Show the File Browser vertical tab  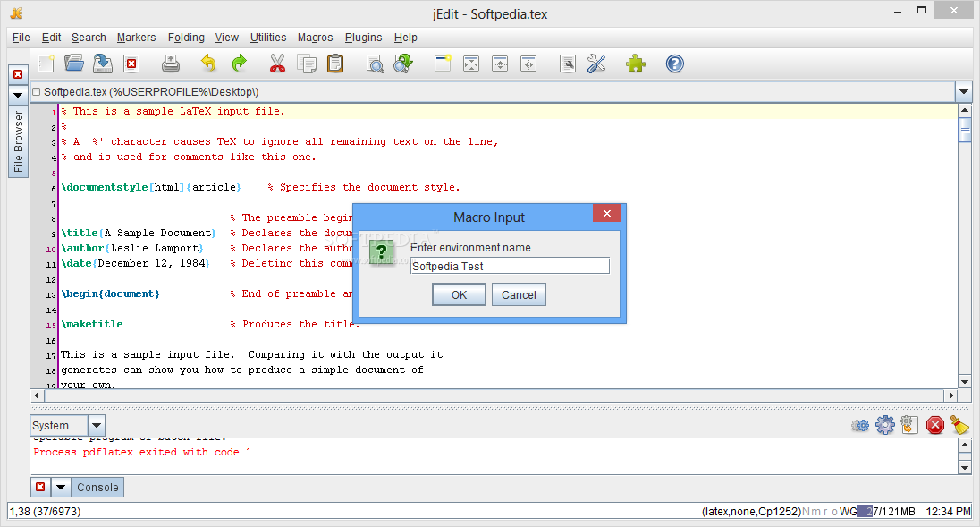click(18, 142)
